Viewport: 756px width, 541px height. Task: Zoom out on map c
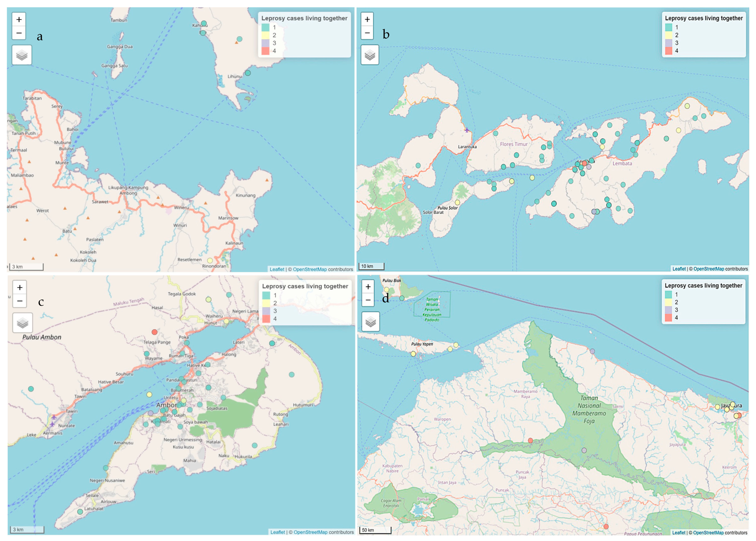20,301
